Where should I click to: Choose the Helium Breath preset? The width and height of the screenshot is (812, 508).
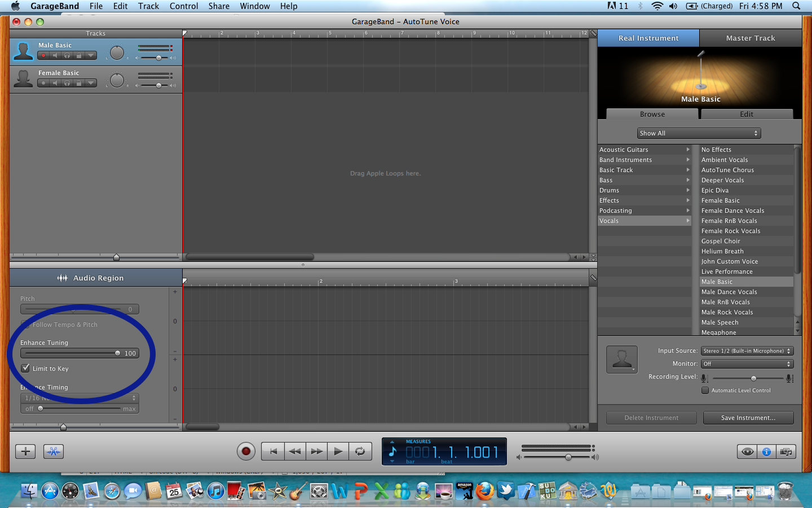(746, 251)
